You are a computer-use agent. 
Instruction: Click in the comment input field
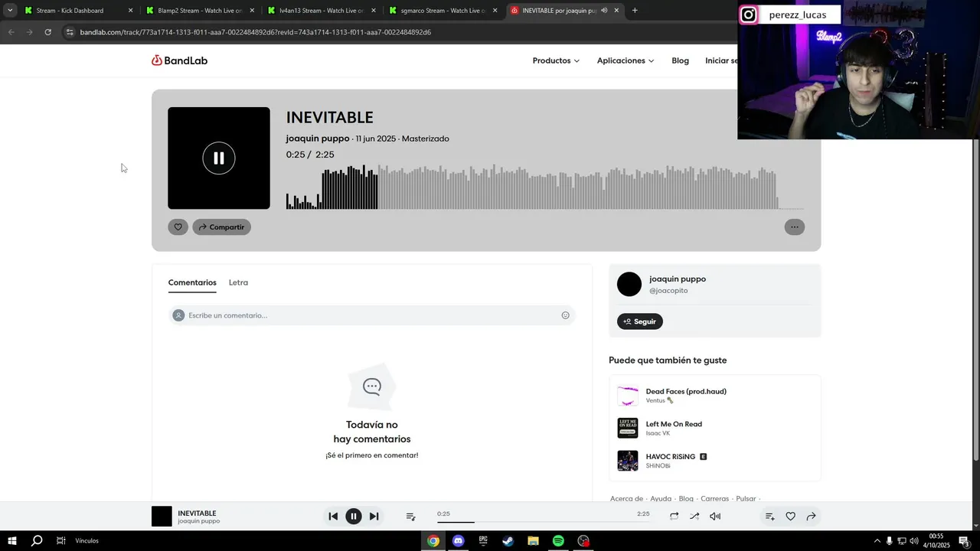point(371,315)
